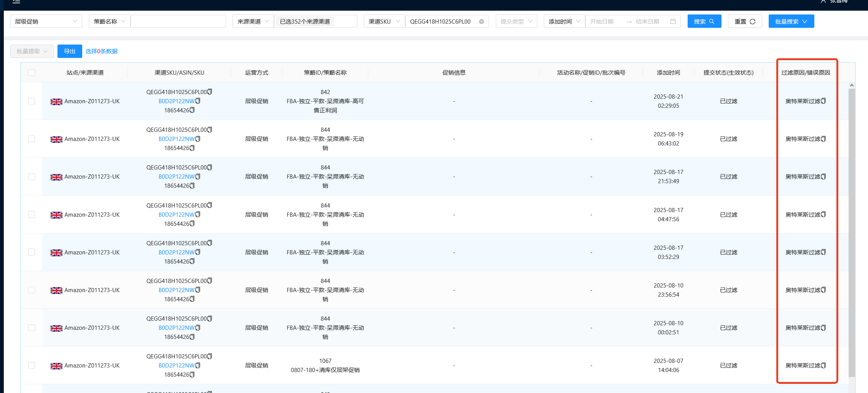Toggle the sidebar menu collapse icon

point(16,2)
